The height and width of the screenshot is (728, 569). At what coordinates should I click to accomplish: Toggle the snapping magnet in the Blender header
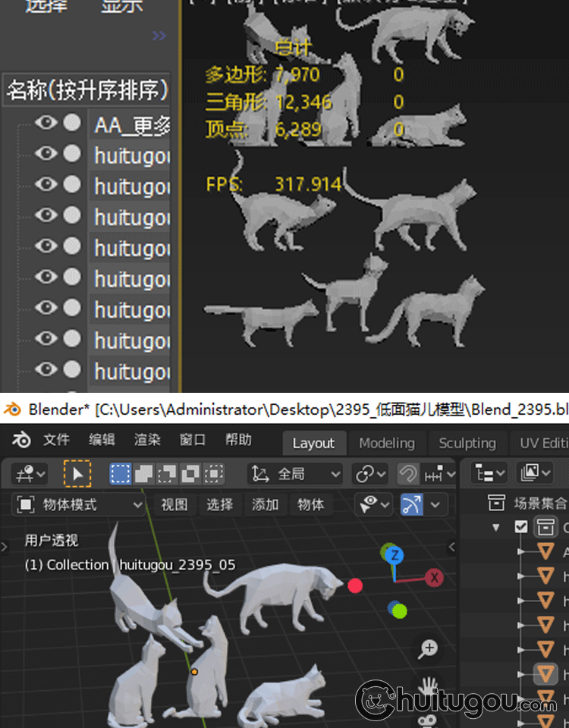click(x=408, y=474)
